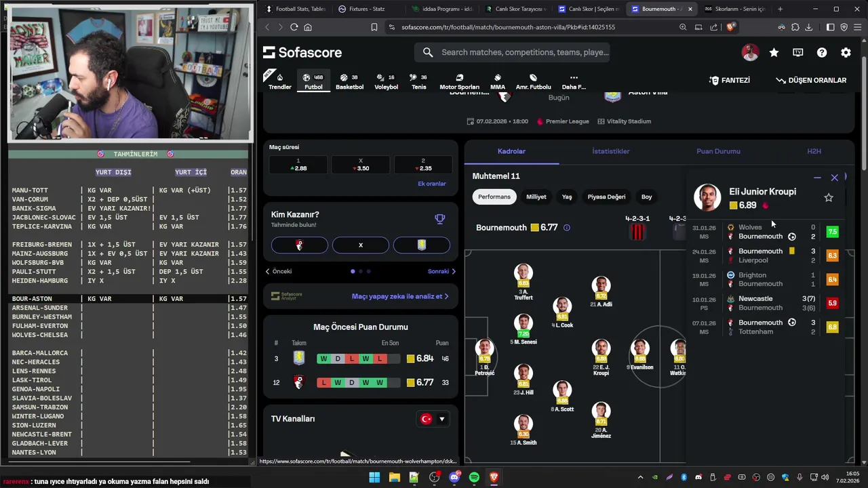Screen dimensions: 868x488
Task: Expand the Daha F... more sports menu
Action: tap(574, 81)
